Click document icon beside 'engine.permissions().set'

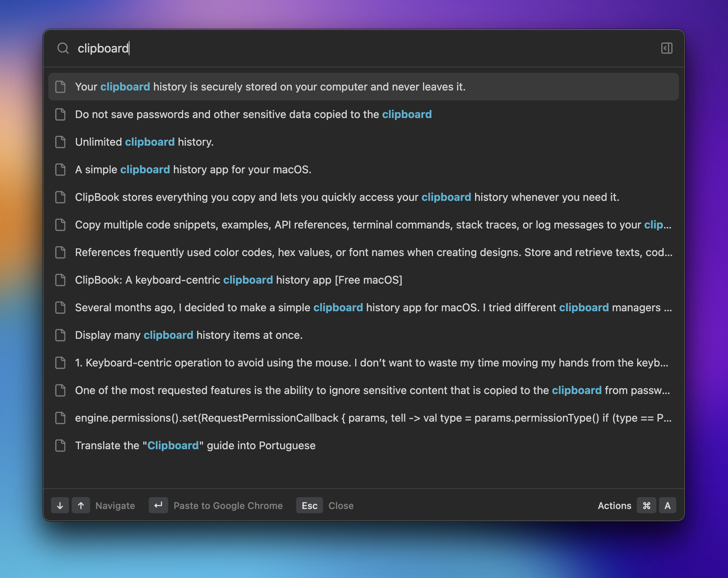pos(61,418)
